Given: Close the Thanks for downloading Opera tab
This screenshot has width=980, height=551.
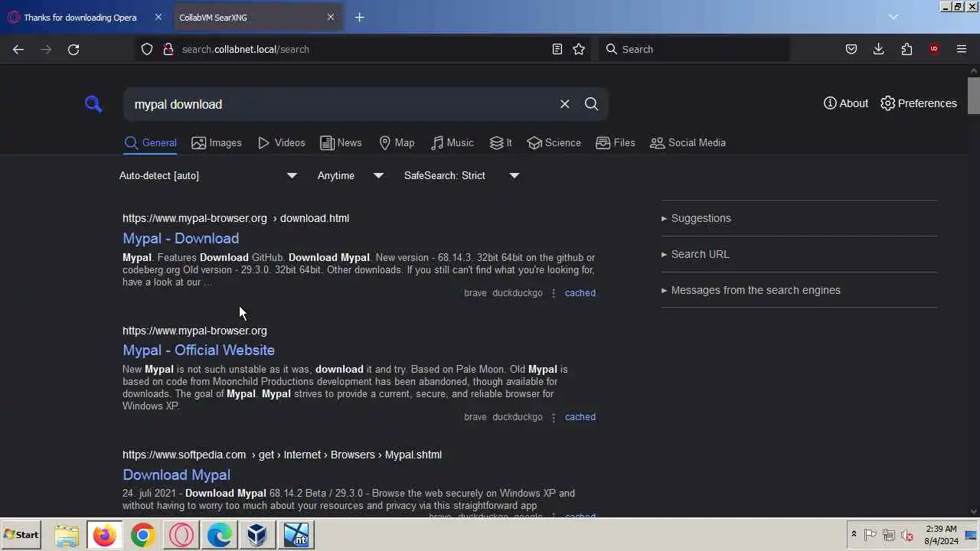Looking at the screenshot, I should (x=158, y=17).
